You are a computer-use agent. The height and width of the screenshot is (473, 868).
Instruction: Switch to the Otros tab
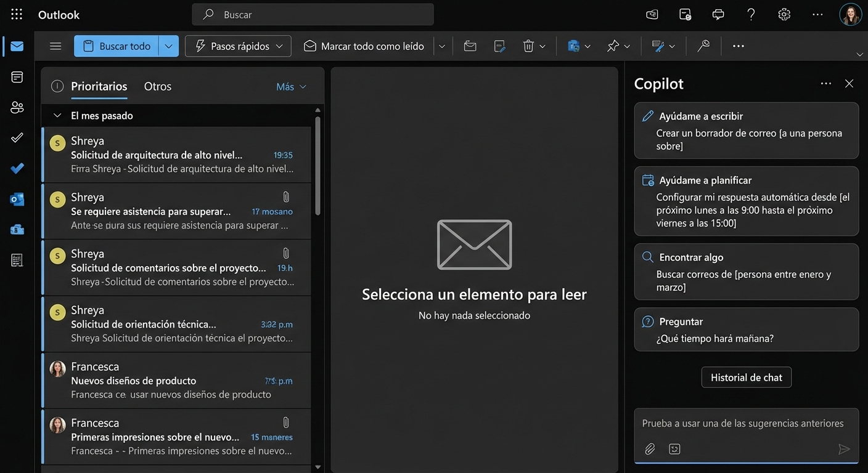157,86
